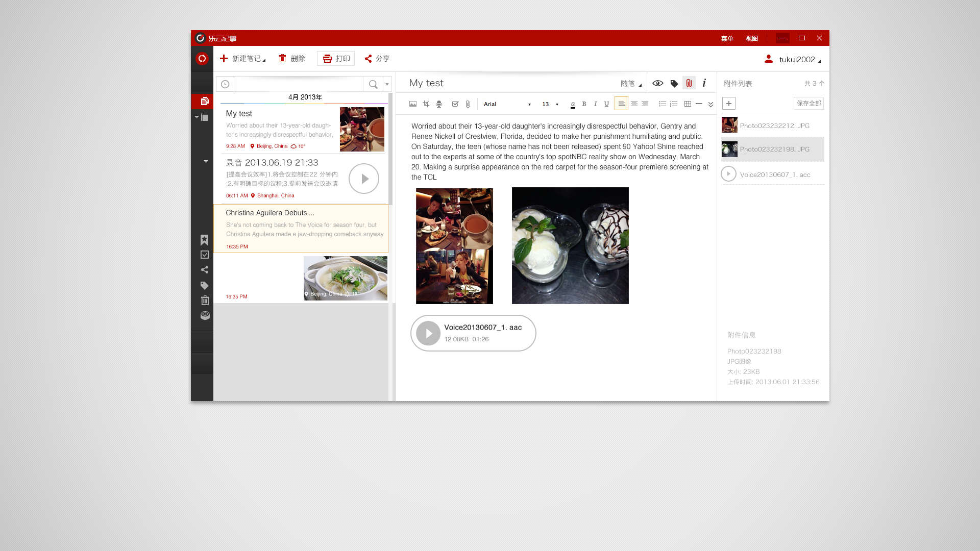This screenshot has width=980, height=551.
Task: Play the Voice20130607_1.aac audio clip
Action: [428, 333]
